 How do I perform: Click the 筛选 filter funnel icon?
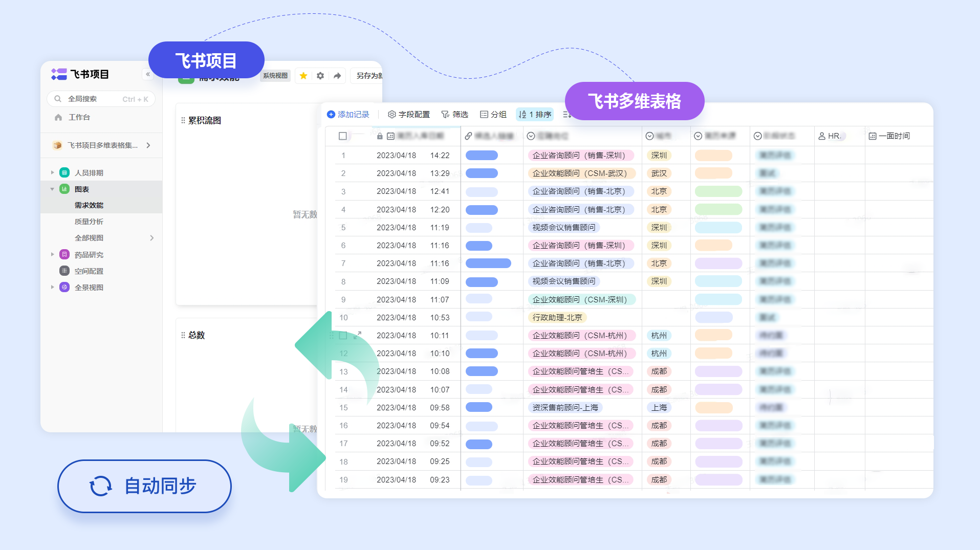(445, 114)
